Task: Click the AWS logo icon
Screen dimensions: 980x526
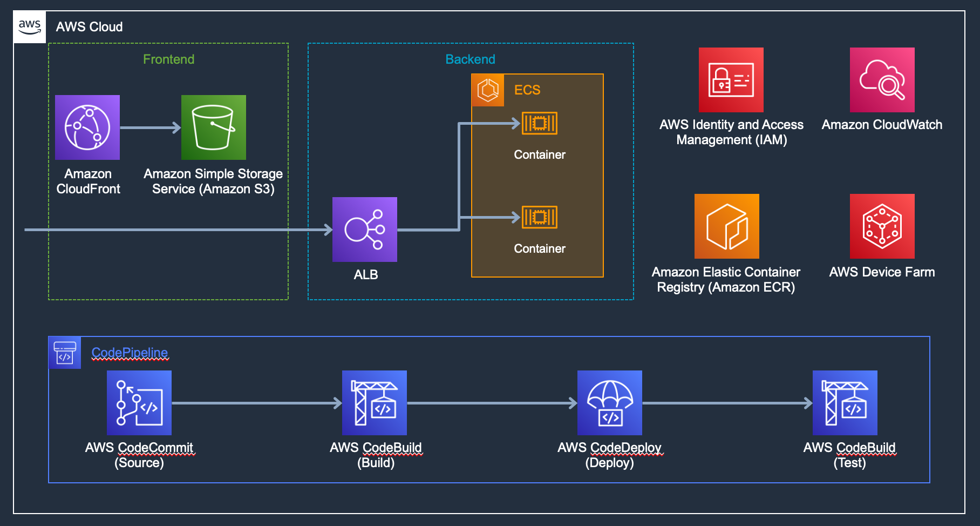Action: click(30, 27)
